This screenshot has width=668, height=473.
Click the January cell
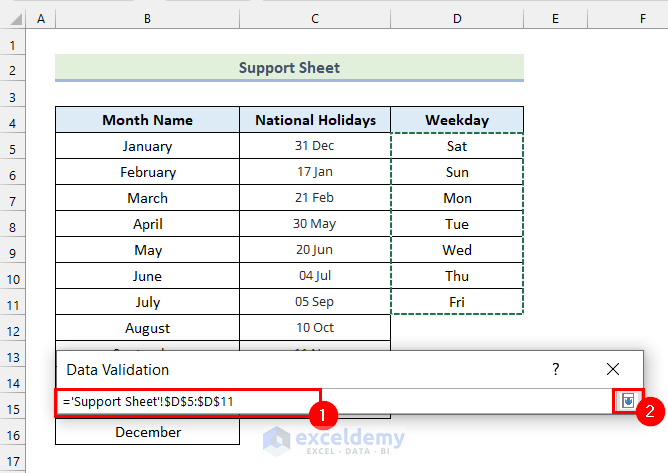147,146
